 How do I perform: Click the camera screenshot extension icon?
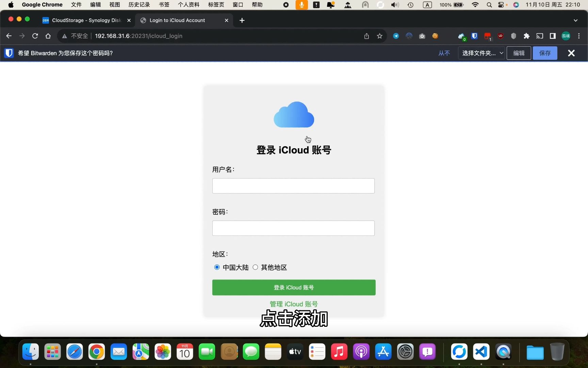[x=422, y=36]
